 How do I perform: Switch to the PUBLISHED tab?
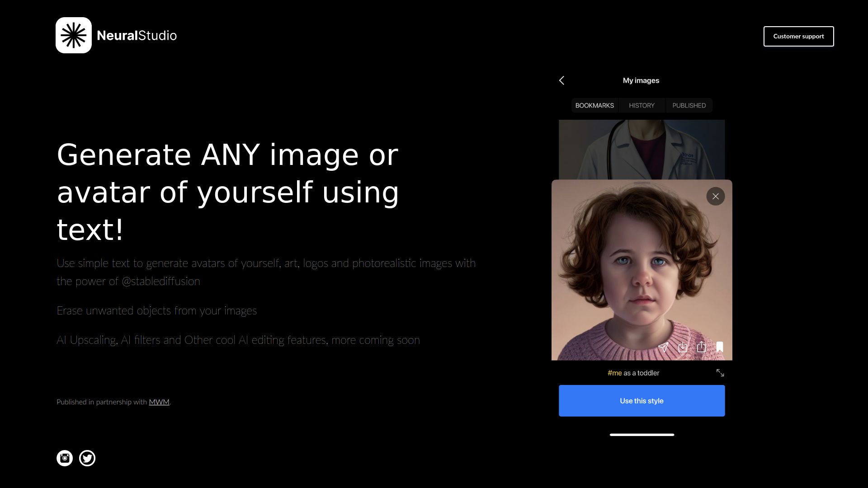689,105
